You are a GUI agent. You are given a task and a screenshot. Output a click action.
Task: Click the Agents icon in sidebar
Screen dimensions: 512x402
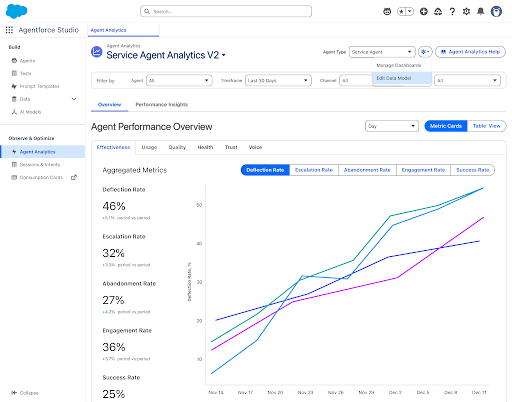(14, 61)
